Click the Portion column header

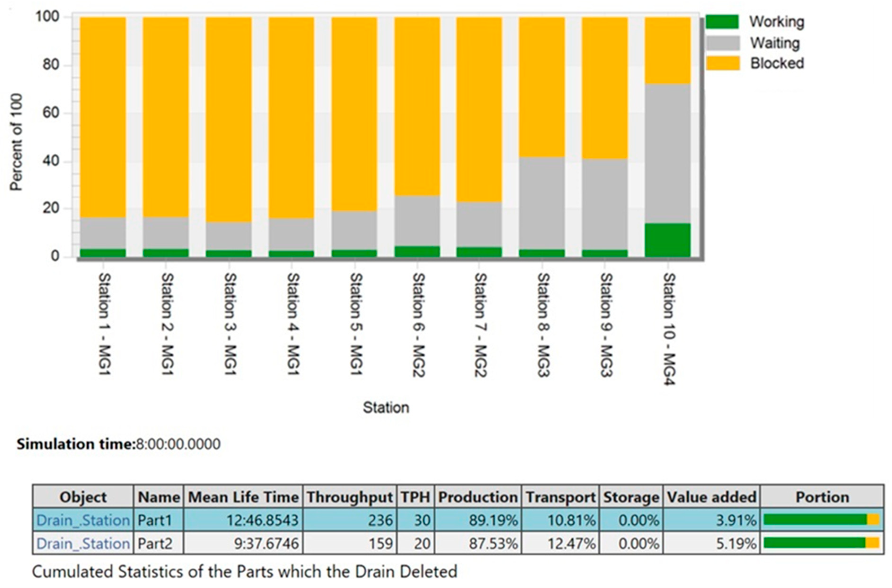(x=822, y=497)
